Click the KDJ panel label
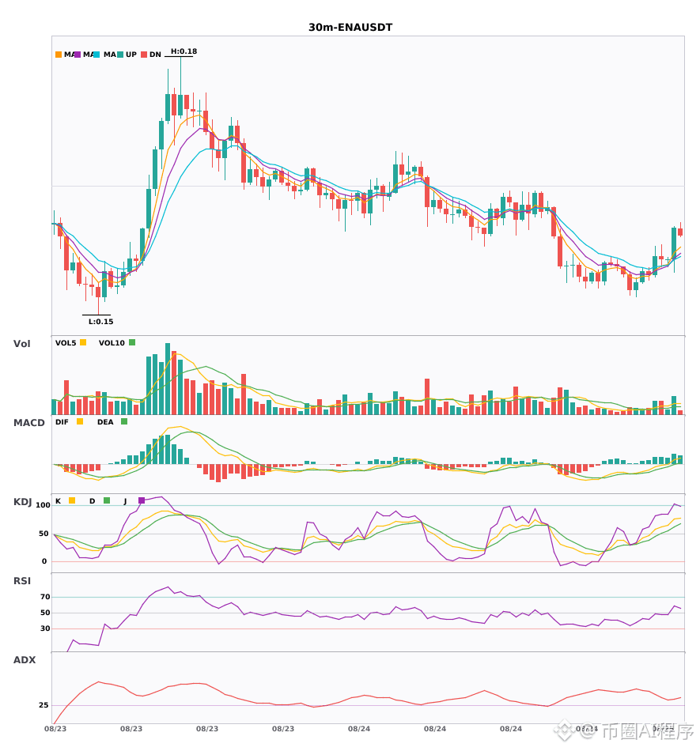 (x=22, y=502)
